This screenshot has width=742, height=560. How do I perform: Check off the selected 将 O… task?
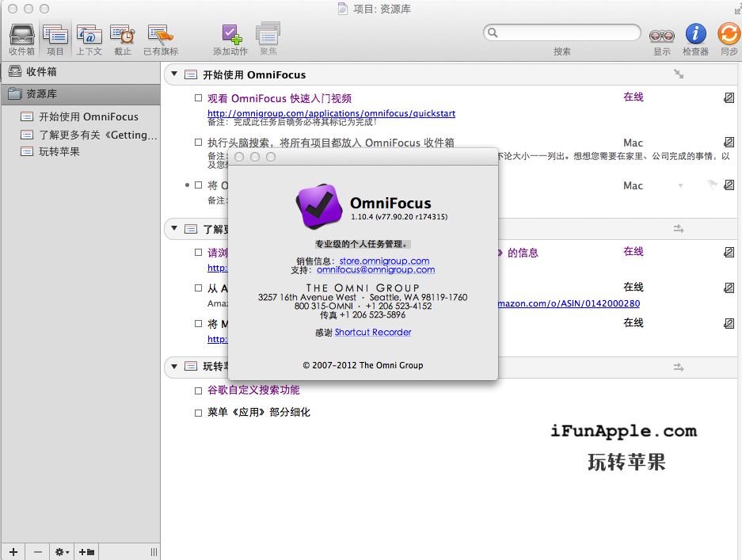click(x=198, y=185)
